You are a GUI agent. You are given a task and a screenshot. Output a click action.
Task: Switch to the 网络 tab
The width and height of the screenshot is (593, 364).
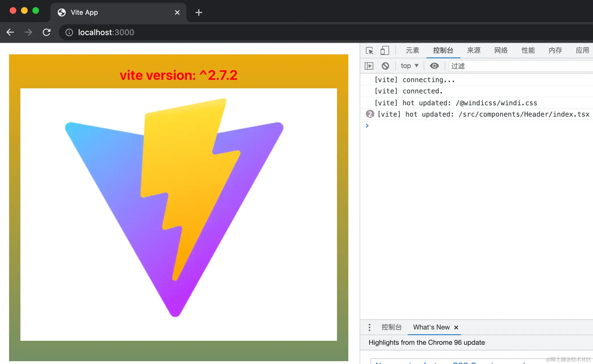501,51
